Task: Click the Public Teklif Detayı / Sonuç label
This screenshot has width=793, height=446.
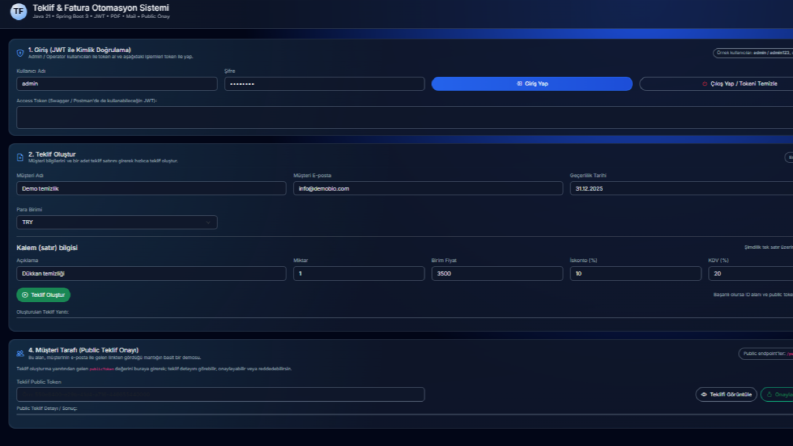Action: coord(47,408)
